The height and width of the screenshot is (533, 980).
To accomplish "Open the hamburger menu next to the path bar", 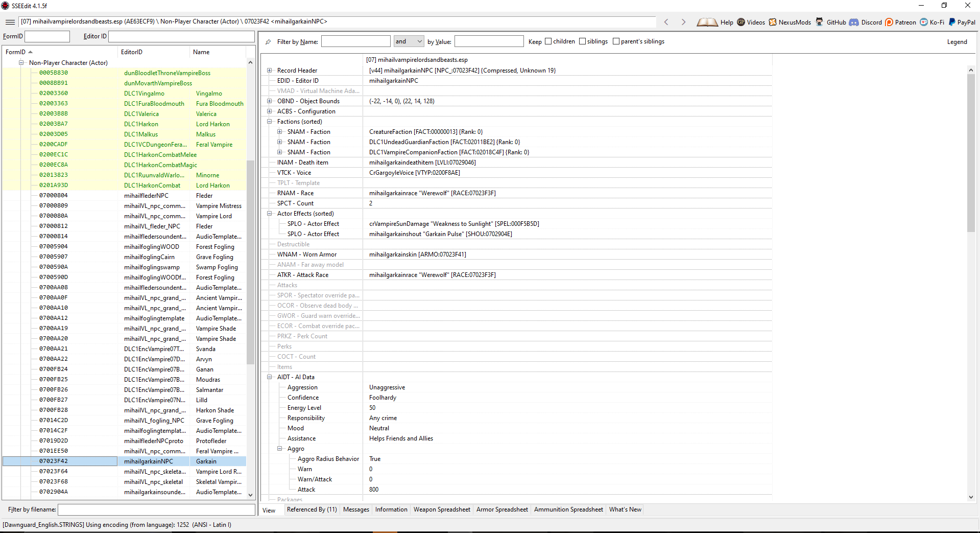I will tap(10, 22).
